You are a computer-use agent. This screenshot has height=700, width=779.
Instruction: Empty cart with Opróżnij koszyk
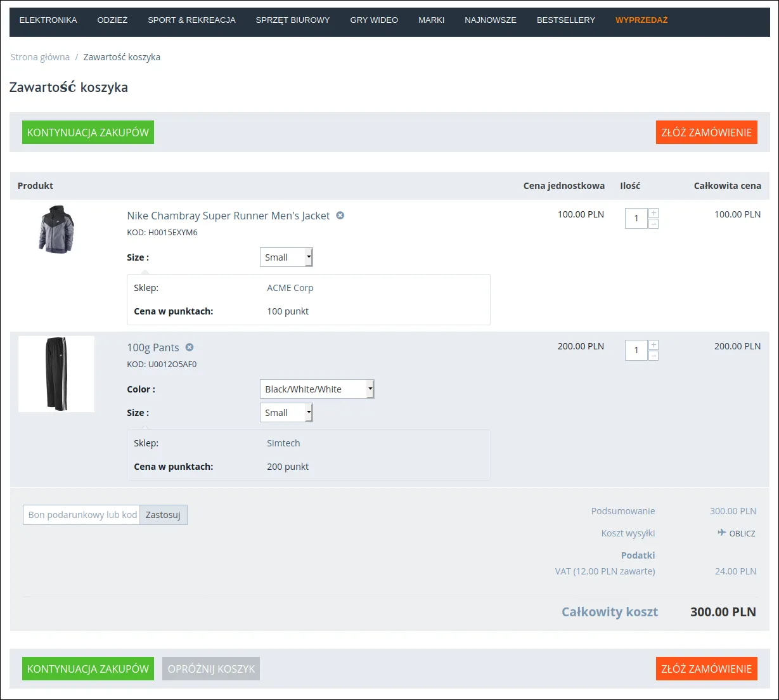click(x=211, y=669)
